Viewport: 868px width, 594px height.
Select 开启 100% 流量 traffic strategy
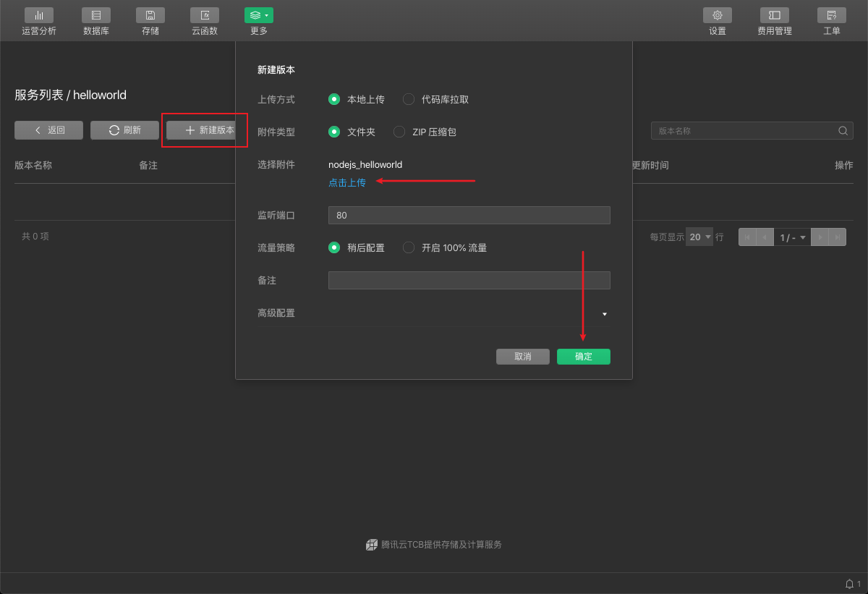pyautogui.click(x=409, y=247)
